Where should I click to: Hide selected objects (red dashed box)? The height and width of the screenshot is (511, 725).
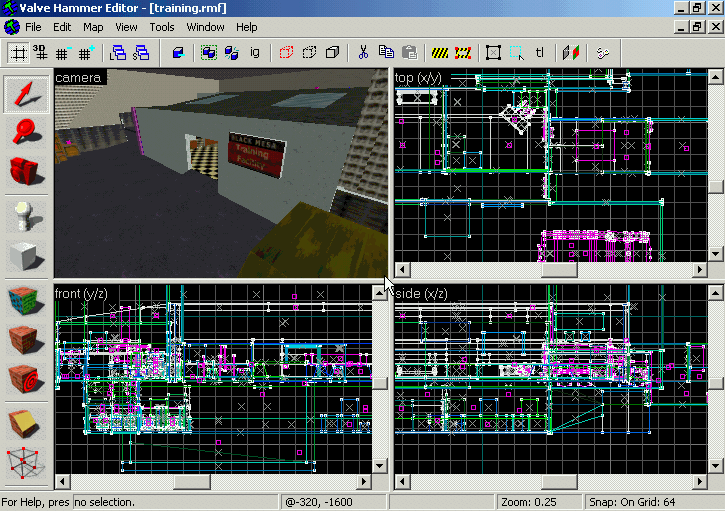[x=286, y=53]
